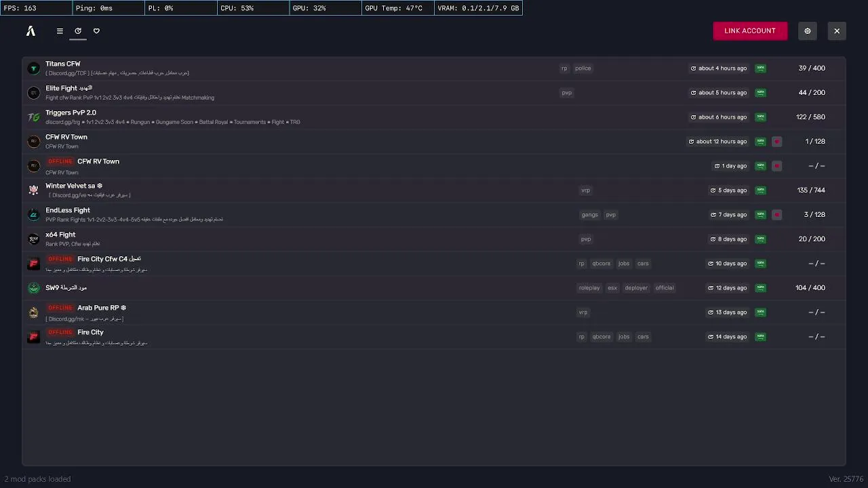The height and width of the screenshot is (488, 868).
Task: Click player count '122 / 580'
Action: [810, 117]
